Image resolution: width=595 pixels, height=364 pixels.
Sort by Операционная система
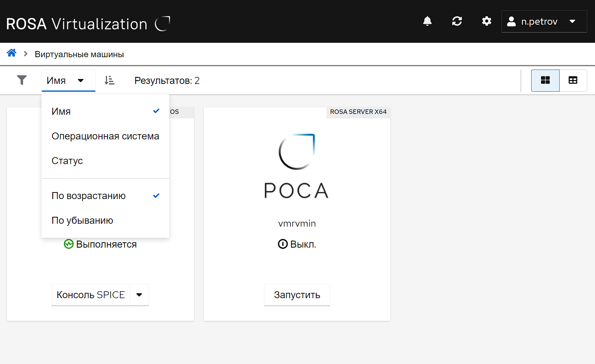(x=105, y=136)
